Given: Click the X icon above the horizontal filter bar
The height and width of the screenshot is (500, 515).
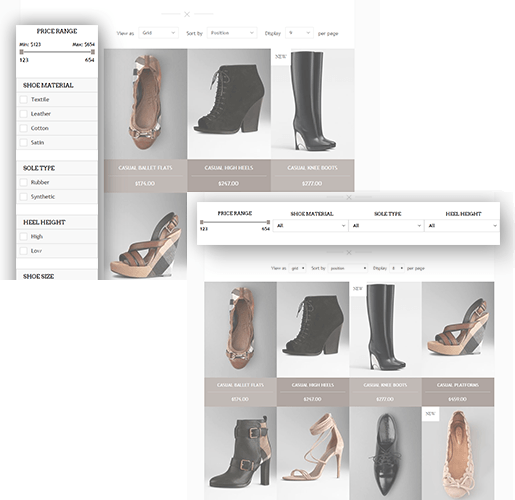Looking at the screenshot, I should [x=349, y=197].
